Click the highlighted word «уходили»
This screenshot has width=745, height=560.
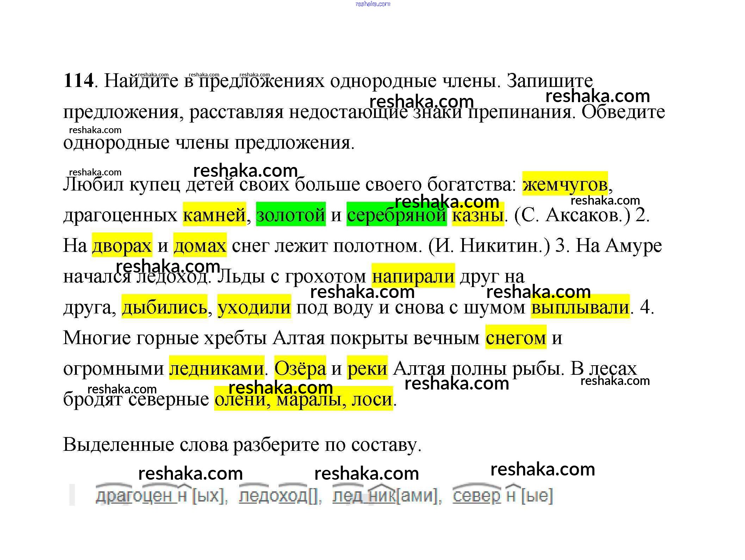[254, 307]
